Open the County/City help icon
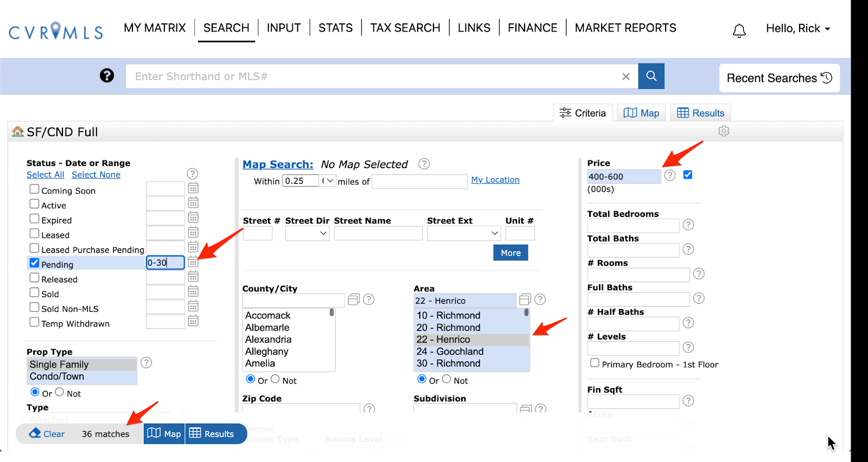 click(x=369, y=299)
